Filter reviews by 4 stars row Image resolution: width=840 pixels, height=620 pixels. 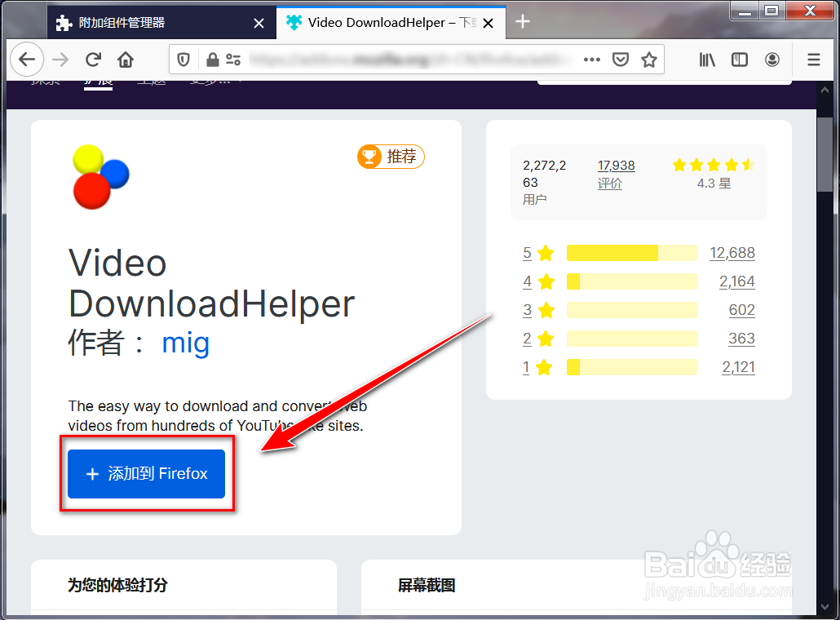(639, 281)
